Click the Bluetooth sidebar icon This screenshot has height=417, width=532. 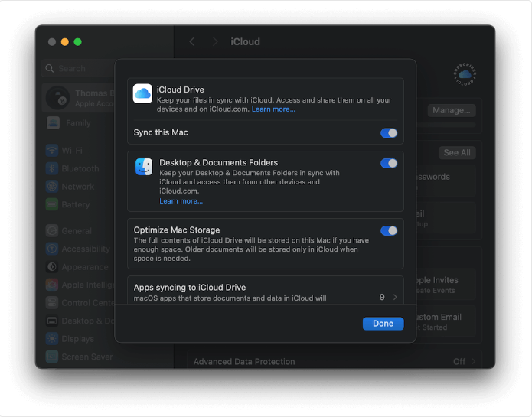(52, 168)
